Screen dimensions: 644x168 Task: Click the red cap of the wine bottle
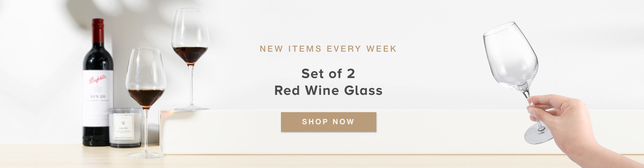point(98,27)
